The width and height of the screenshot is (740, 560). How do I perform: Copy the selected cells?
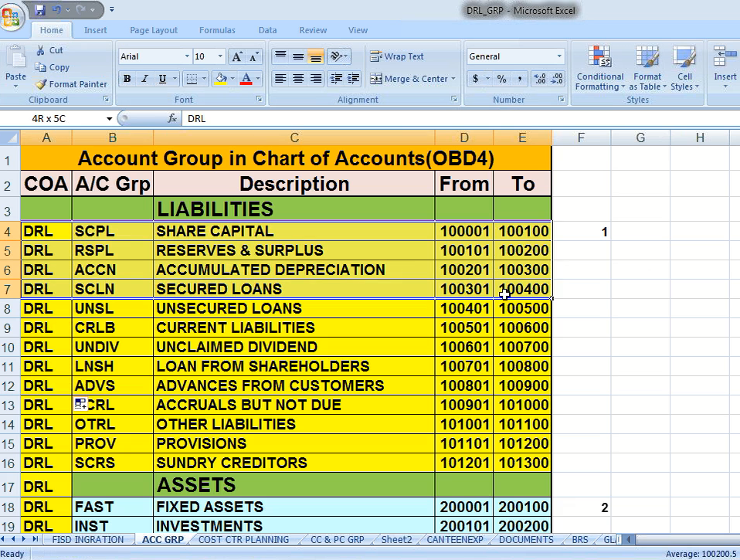pos(53,67)
